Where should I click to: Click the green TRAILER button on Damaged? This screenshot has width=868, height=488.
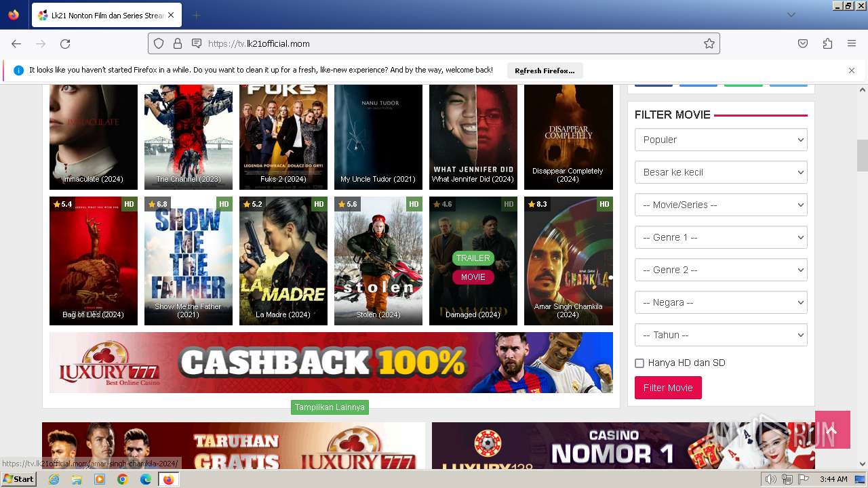point(473,258)
